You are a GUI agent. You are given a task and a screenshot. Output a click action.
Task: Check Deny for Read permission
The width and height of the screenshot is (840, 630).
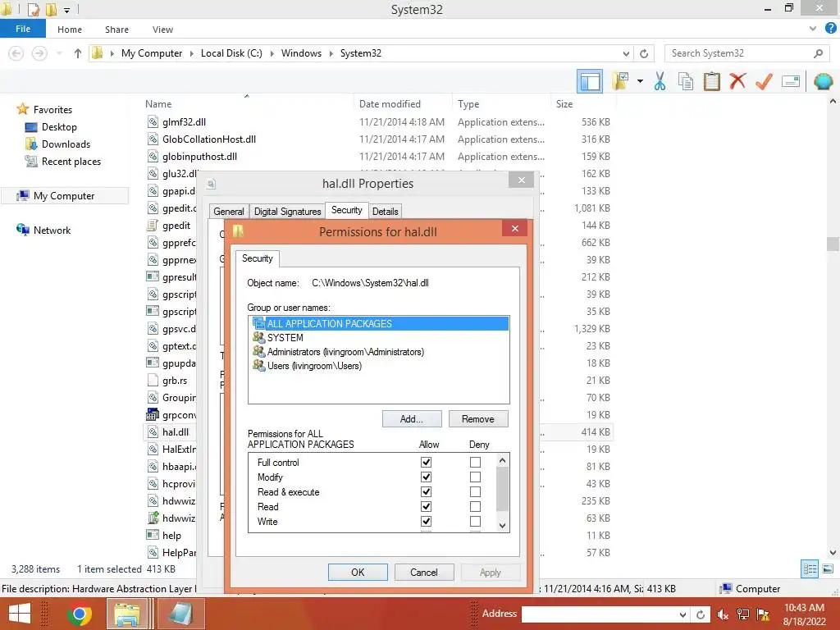coord(475,506)
